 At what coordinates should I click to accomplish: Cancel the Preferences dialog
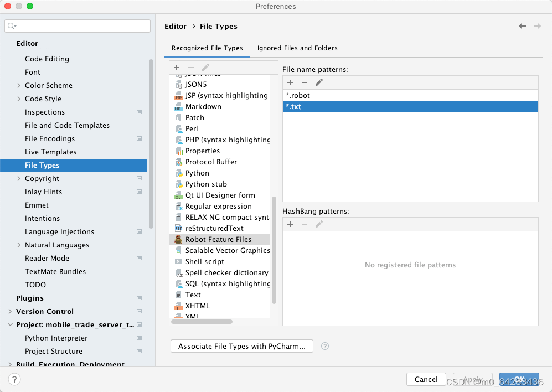pyautogui.click(x=426, y=379)
